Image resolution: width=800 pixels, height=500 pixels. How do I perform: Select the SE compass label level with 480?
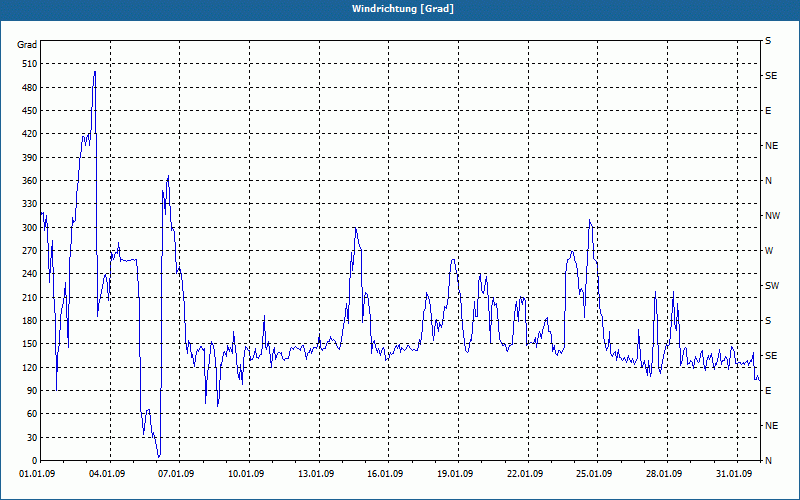point(771,76)
